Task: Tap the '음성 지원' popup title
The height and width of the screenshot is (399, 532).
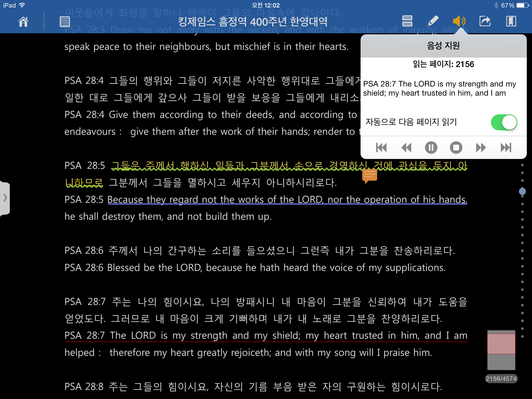Action: coord(443,46)
